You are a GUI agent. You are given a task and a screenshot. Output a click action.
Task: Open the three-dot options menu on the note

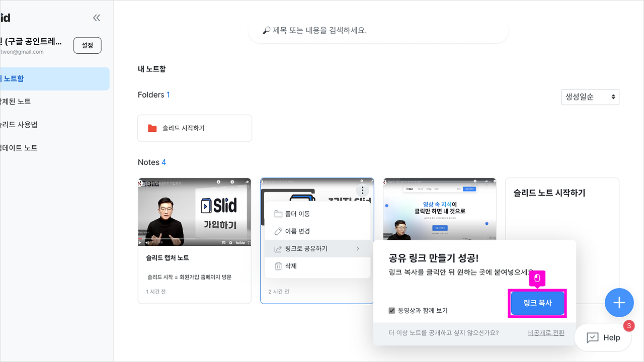[x=362, y=190]
